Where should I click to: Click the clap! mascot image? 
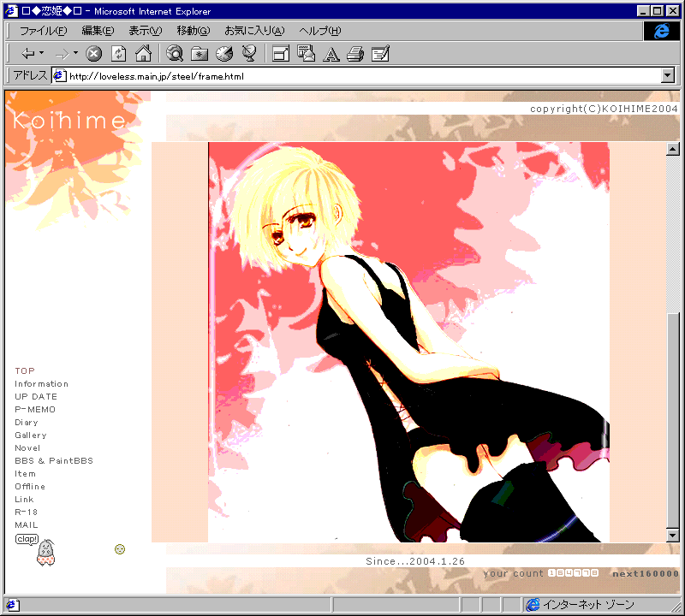[36, 550]
